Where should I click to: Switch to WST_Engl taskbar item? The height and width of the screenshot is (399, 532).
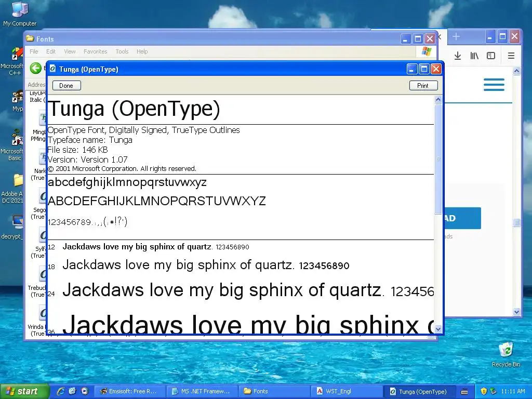point(347,391)
